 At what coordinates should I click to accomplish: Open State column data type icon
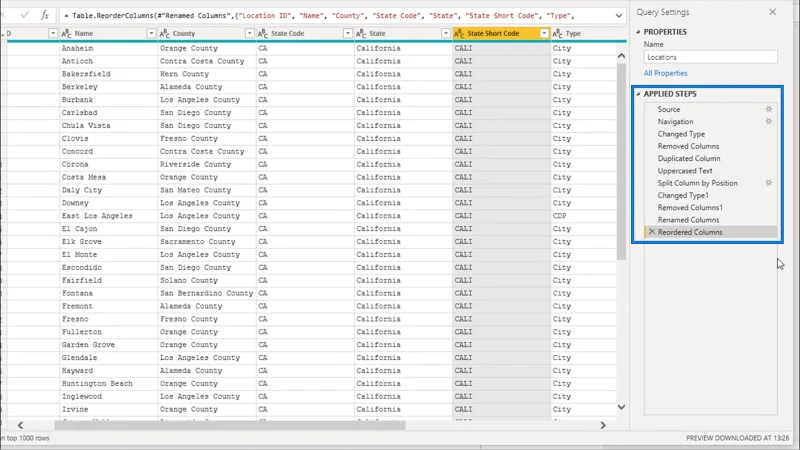click(x=361, y=33)
